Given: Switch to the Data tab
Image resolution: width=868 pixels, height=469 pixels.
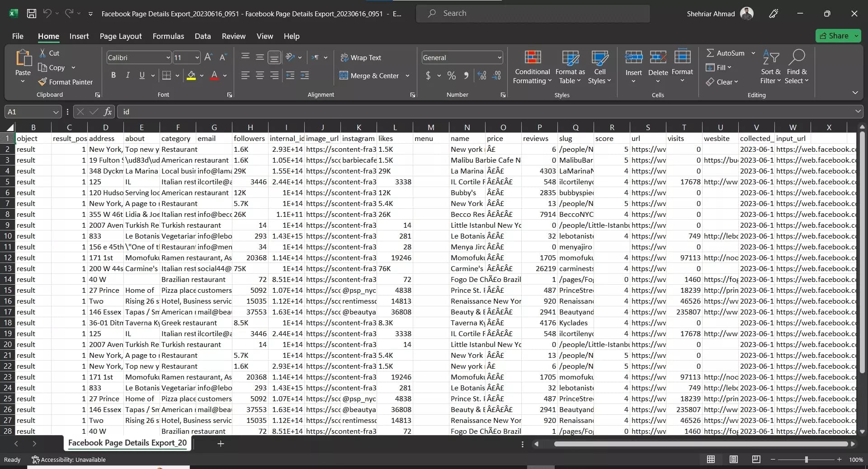Looking at the screenshot, I should coord(203,36).
